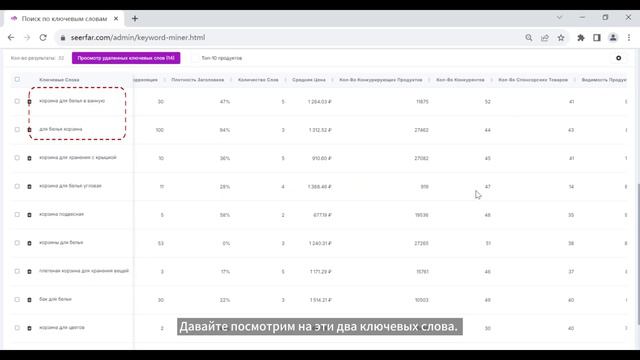The width and height of the screenshot is (640, 360).
Task: Click trash icon for 'бак для белья'
Action: click(29, 300)
